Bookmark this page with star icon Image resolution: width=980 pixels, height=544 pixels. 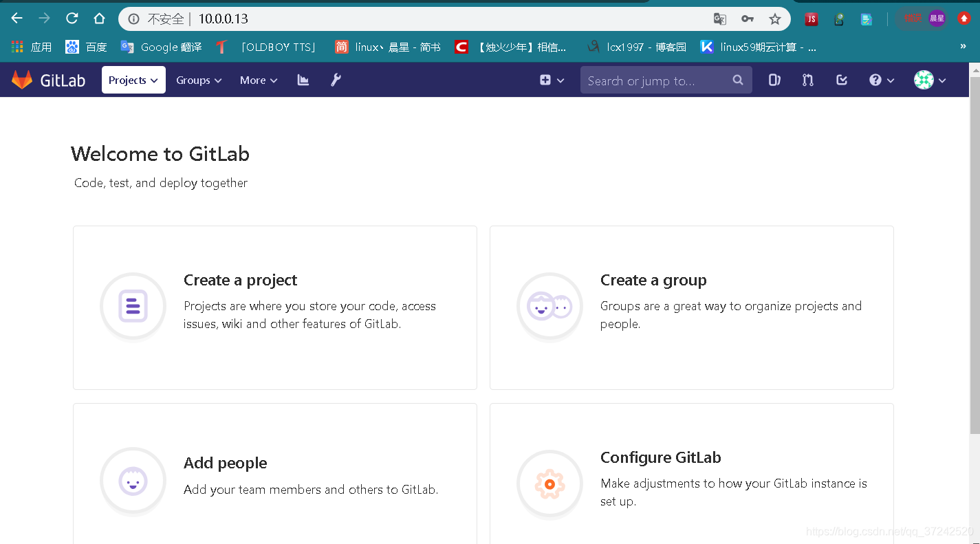775,19
